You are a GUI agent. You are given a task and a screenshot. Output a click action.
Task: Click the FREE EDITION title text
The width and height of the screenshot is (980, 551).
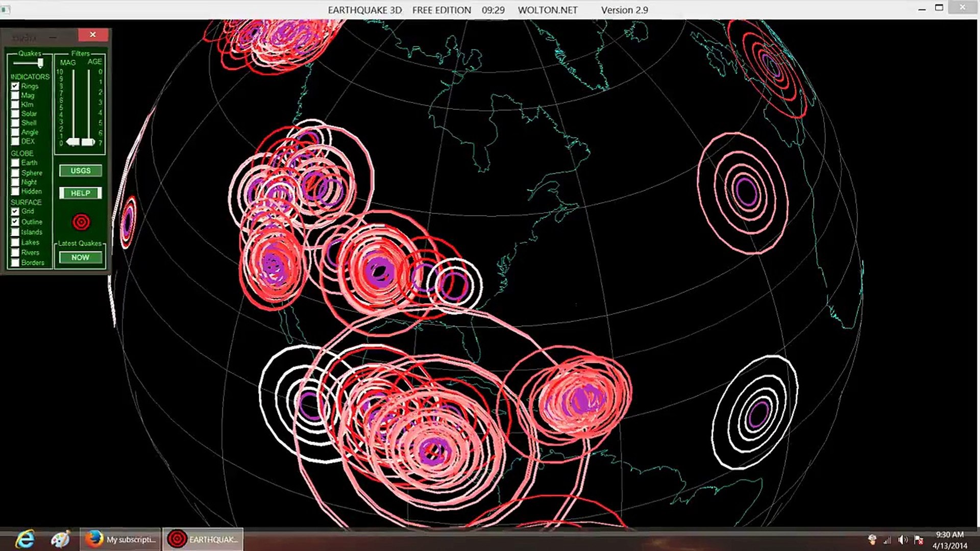pyautogui.click(x=442, y=10)
